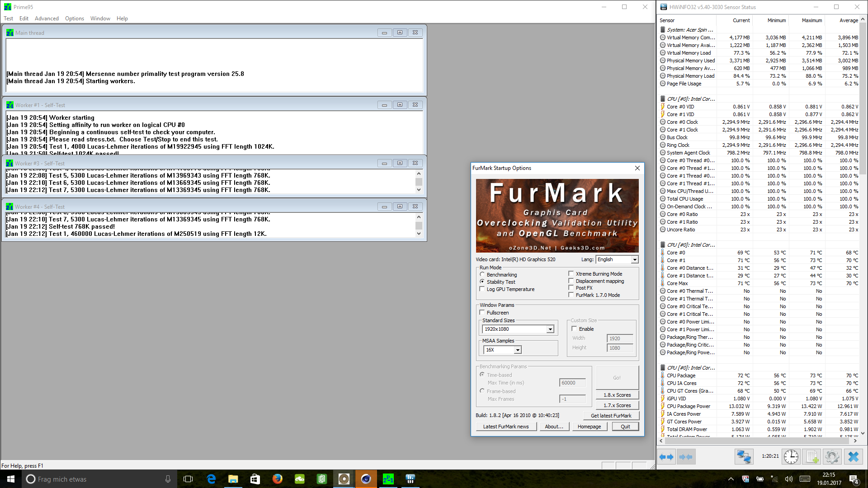Click the clock reset timer icon

[791, 457]
